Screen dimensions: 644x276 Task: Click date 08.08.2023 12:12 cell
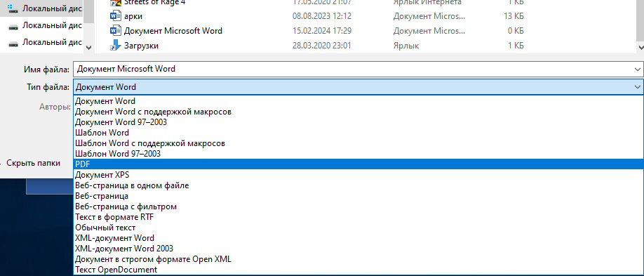point(321,16)
